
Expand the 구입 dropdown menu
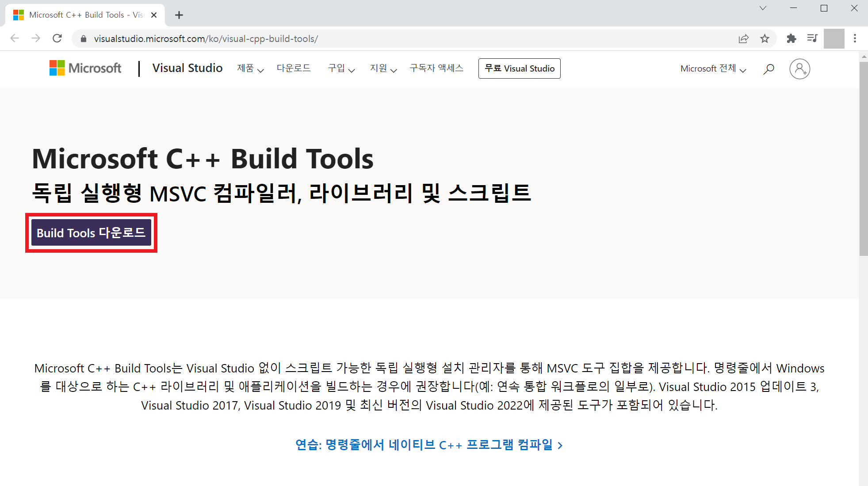[341, 68]
